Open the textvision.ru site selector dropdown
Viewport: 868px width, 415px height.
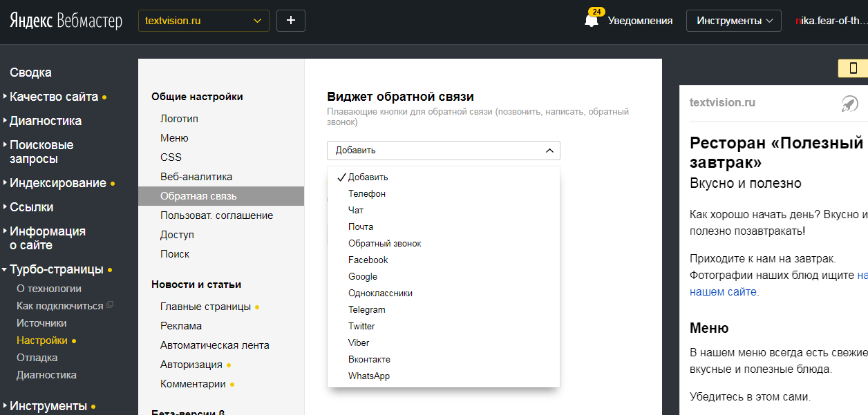[x=203, y=21]
